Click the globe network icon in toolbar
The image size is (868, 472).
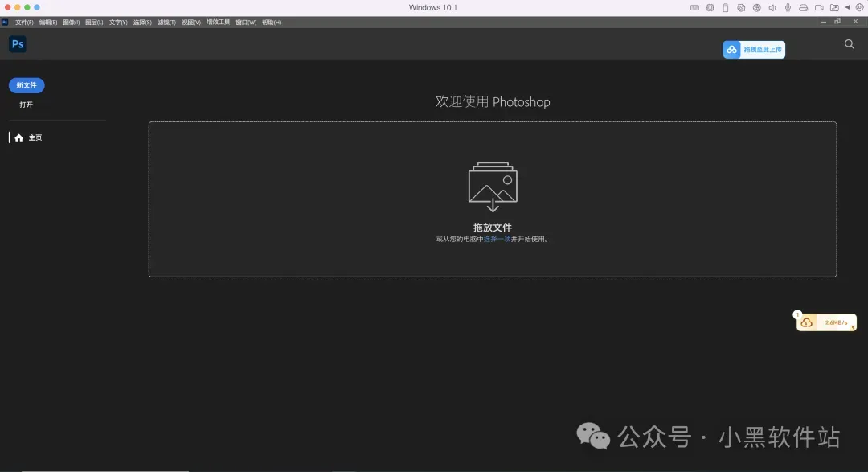(x=757, y=8)
